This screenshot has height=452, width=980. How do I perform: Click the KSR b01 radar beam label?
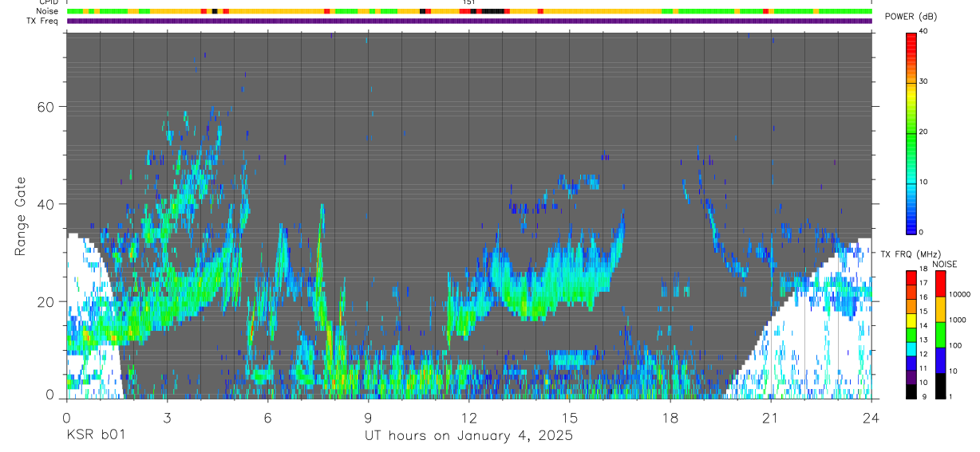[x=95, y=435]
